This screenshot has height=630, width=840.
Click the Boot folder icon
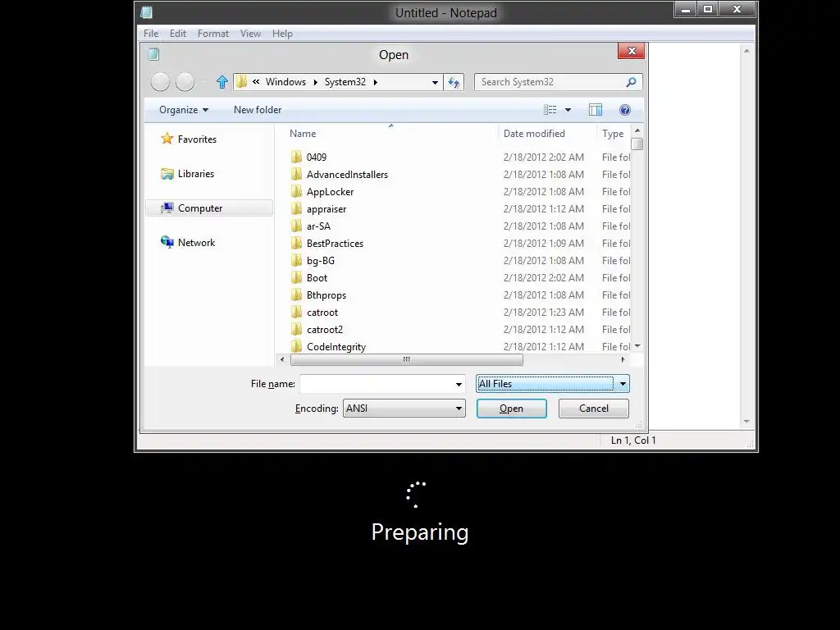(296, 277)
